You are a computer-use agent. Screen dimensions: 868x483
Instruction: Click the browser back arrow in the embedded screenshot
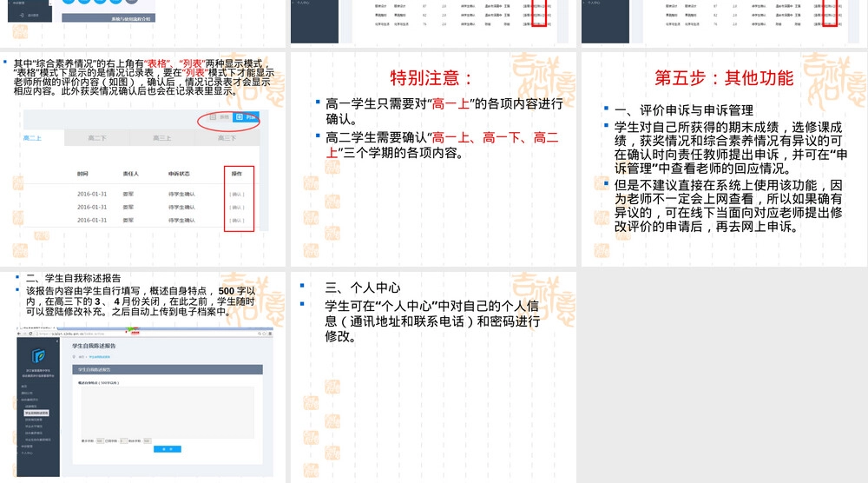(19, 334)
